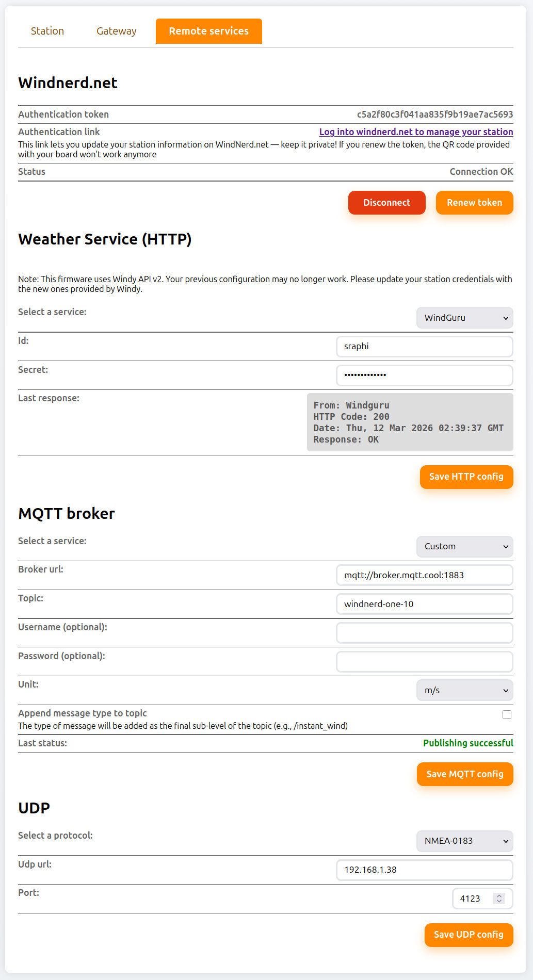533x980 pixels.
Task: Save the MQTT config
Action: point(465,774)
